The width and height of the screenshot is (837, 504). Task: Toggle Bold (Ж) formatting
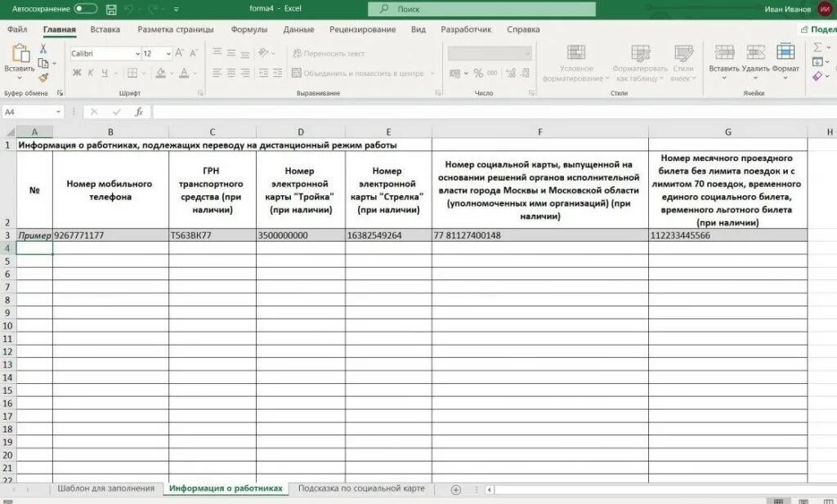77,73
